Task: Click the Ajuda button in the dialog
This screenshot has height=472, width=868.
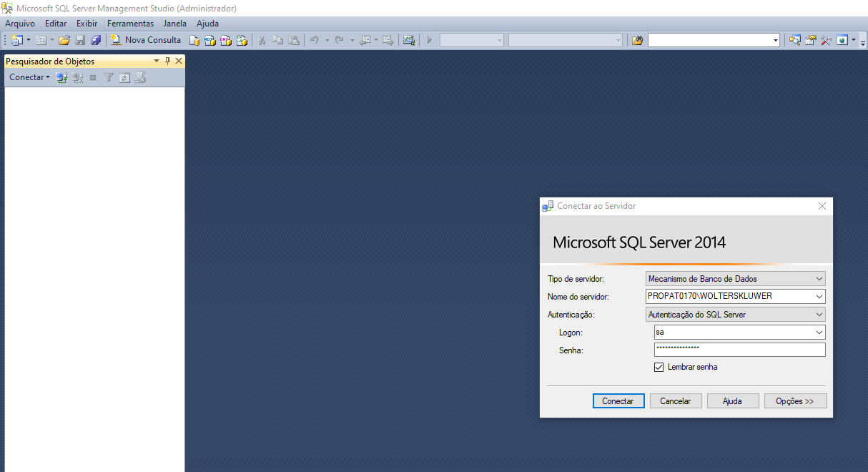Action: [x=733, y=401]
